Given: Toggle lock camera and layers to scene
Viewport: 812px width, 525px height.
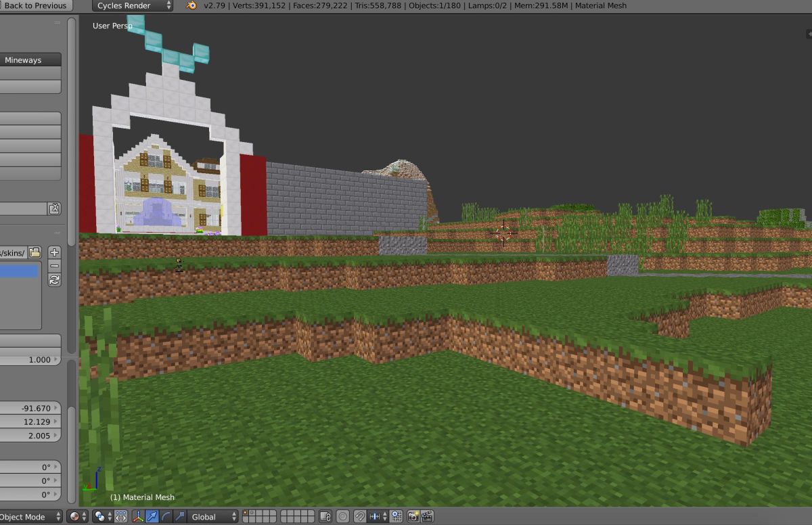Looking at the screenshot, I should pyautogui.click(x=325, y=516).
